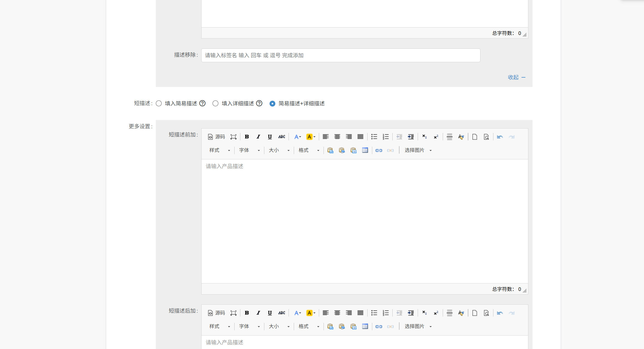Open the 字体 dropdown in the 短描述前加 editor
The image size is (644, 349).
pyautogui.click(x=249, y=150)
